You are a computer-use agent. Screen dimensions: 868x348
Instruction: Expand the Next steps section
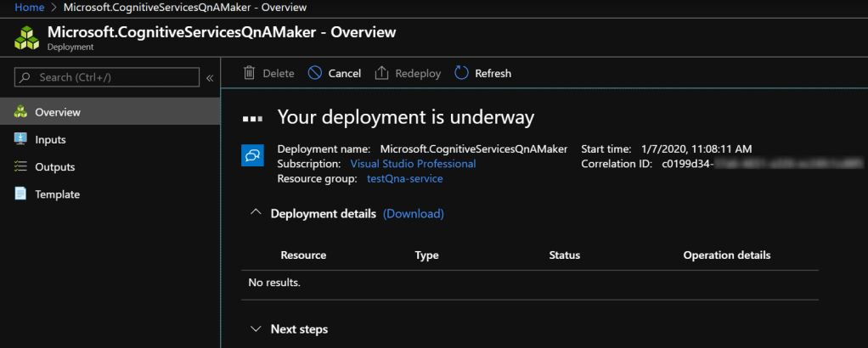tap(256, 328)
